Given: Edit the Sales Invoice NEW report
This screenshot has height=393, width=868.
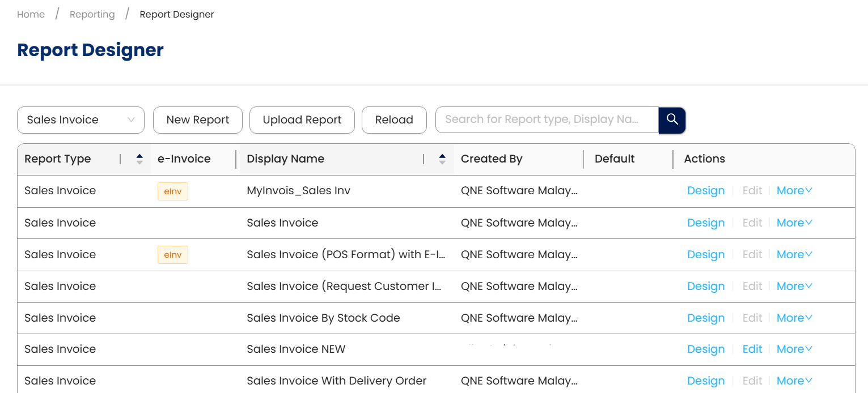Looking at the screenshot, I should point(752,349).
